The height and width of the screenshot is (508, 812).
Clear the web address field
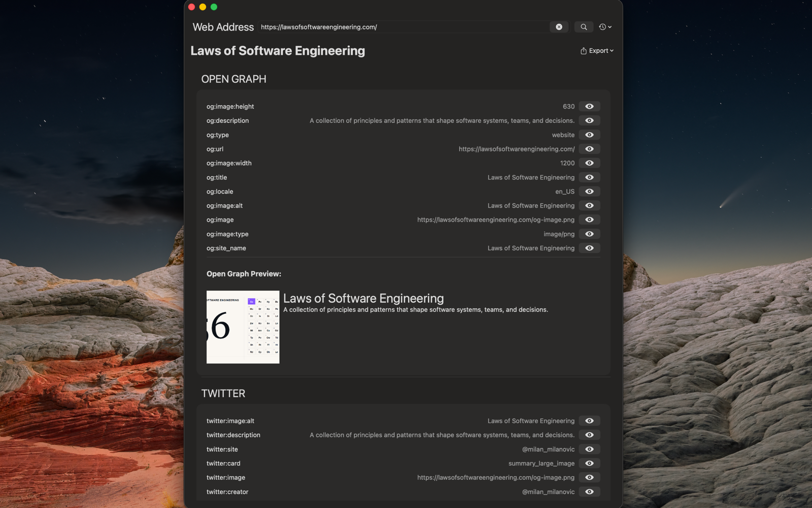click(559, 27)
